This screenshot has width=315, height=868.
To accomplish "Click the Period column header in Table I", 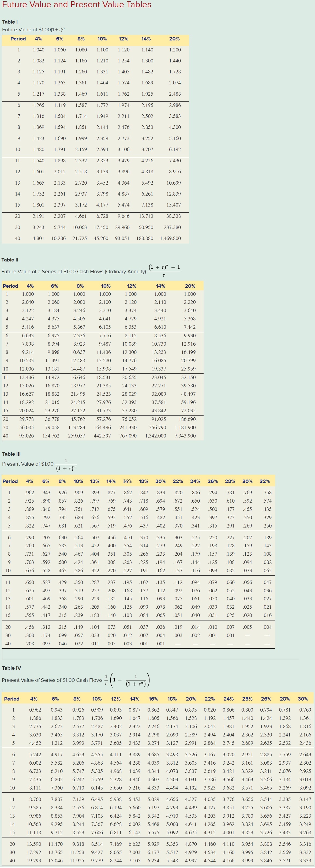I will tap(18, 39).
